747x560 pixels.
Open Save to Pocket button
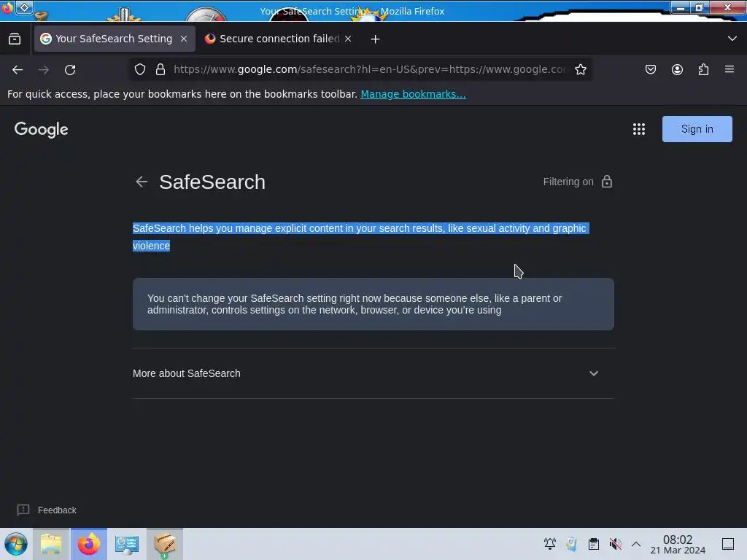[x=651, y=69]
